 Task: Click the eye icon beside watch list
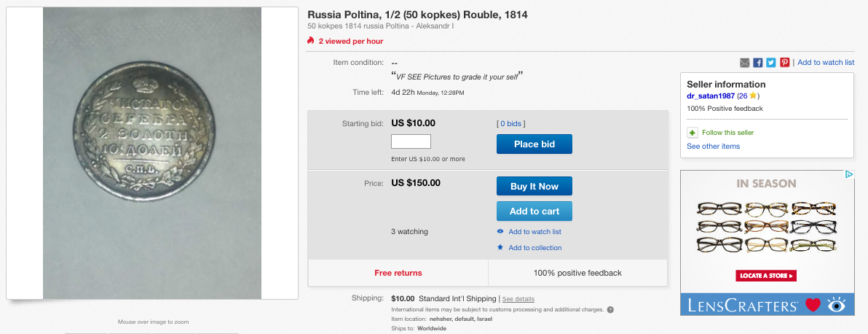coord(500,232)
